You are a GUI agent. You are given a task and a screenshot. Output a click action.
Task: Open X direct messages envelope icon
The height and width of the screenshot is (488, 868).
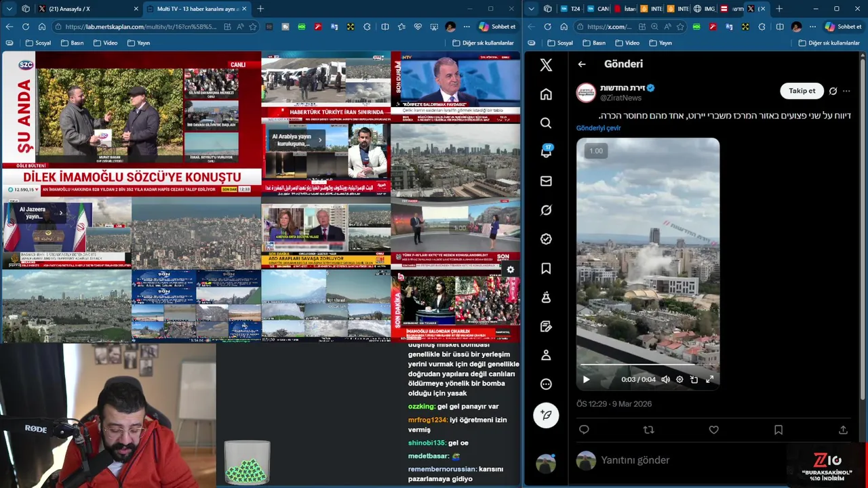[x=546, y=181]
